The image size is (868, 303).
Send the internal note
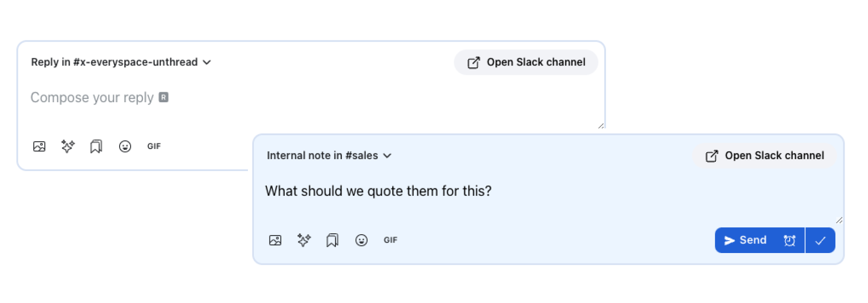[746, 240]
